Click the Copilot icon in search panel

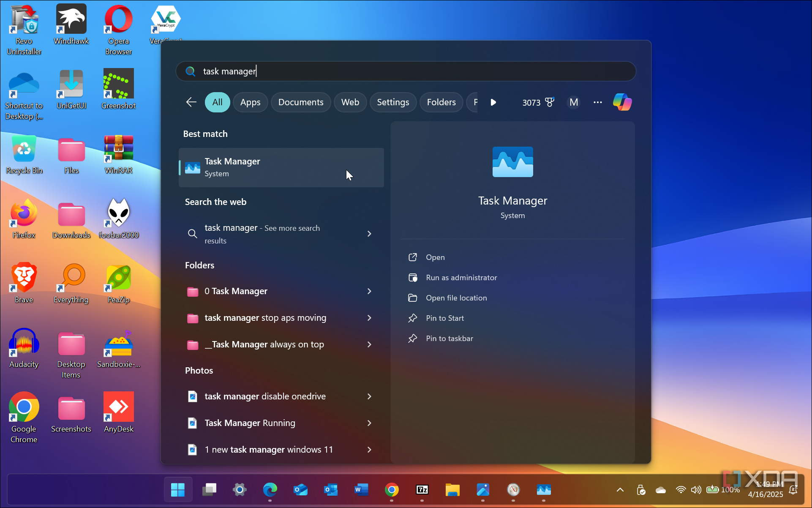click(x=622, y=102)
